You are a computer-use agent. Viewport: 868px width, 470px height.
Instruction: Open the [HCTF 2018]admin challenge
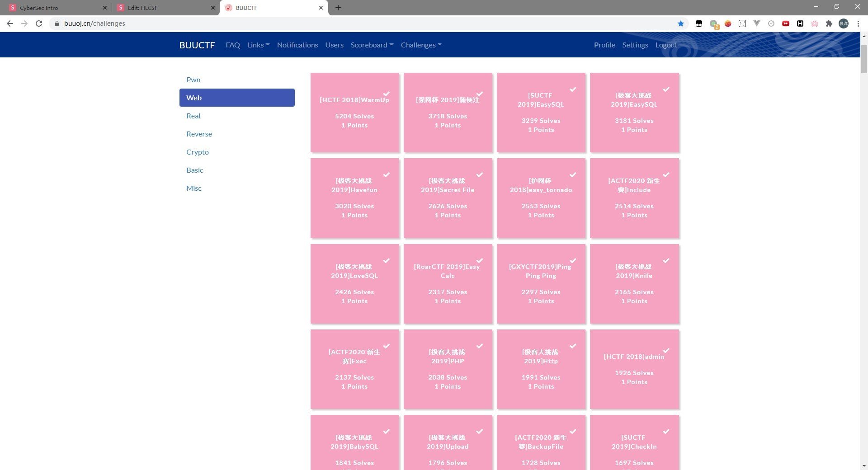(x=634, y=369)
